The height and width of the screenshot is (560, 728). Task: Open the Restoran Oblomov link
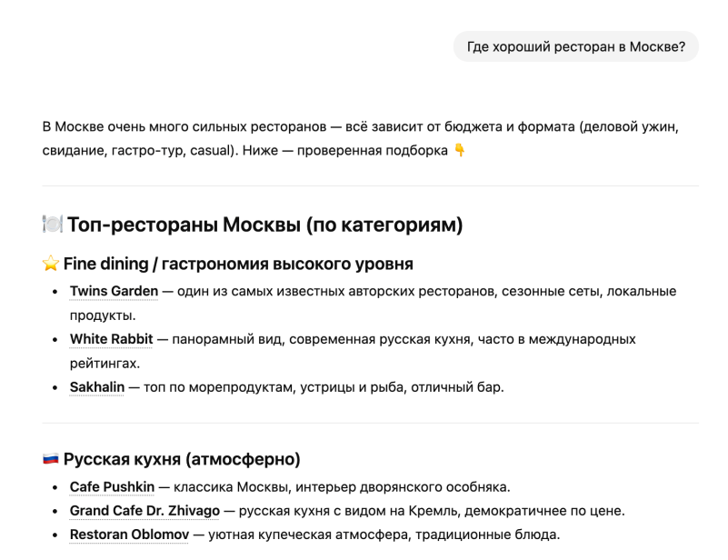coord(128,535)
